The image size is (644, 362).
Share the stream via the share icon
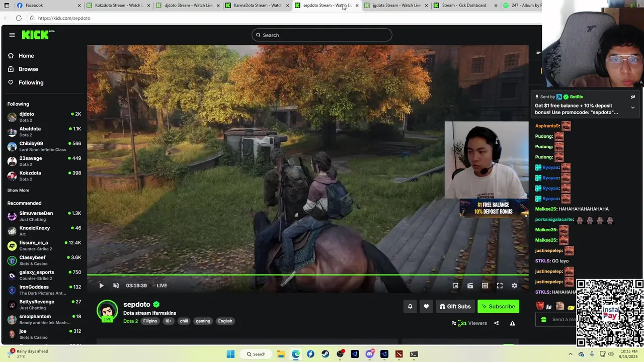(x=497, y=323)
